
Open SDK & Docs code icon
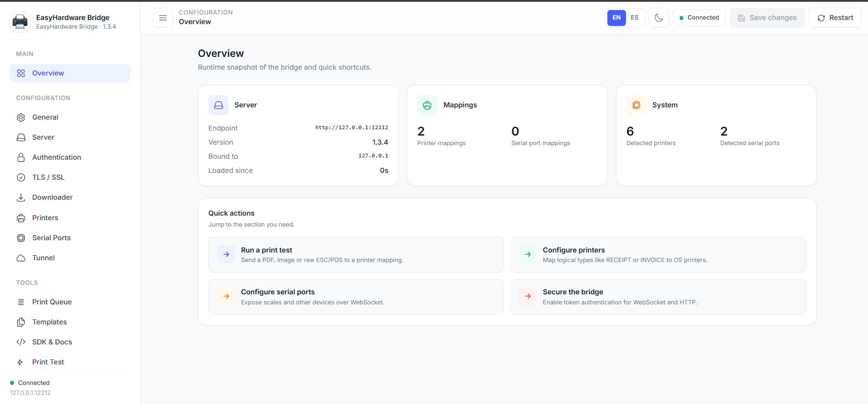click(x=21, y=342)
